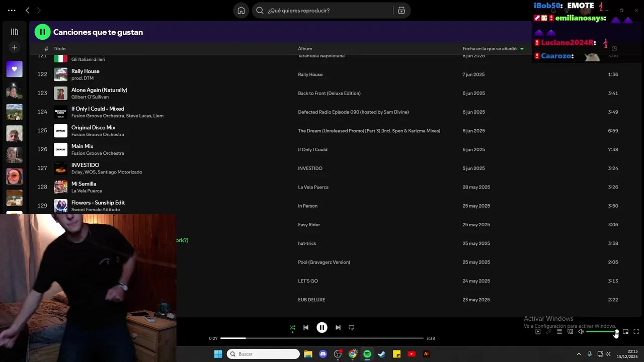Select 'If Only I Could - Mixed'
The width and height of the screenshot is (644, 362).
(98, 109)
